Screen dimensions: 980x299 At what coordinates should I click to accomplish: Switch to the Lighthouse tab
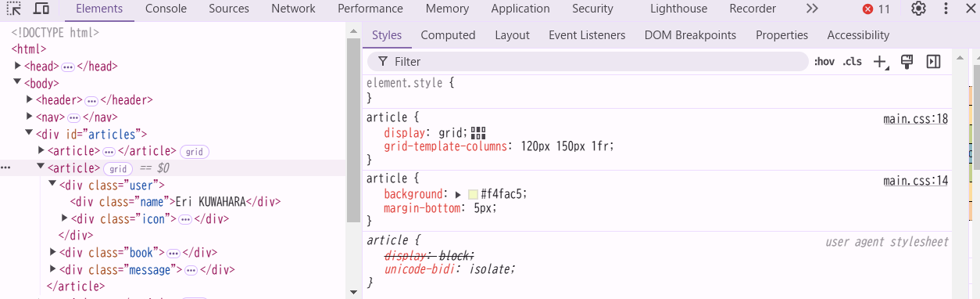point(678,9)
